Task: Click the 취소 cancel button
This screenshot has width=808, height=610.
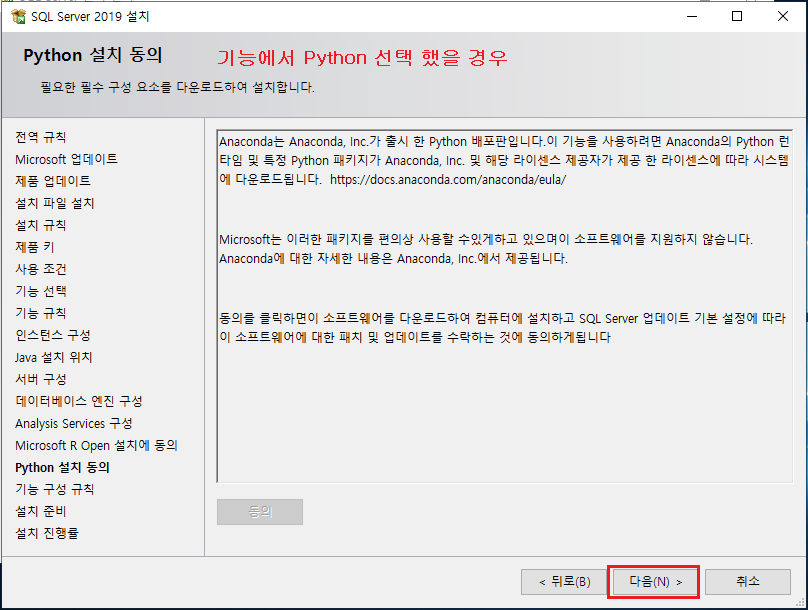Action: tap(748, 582)
